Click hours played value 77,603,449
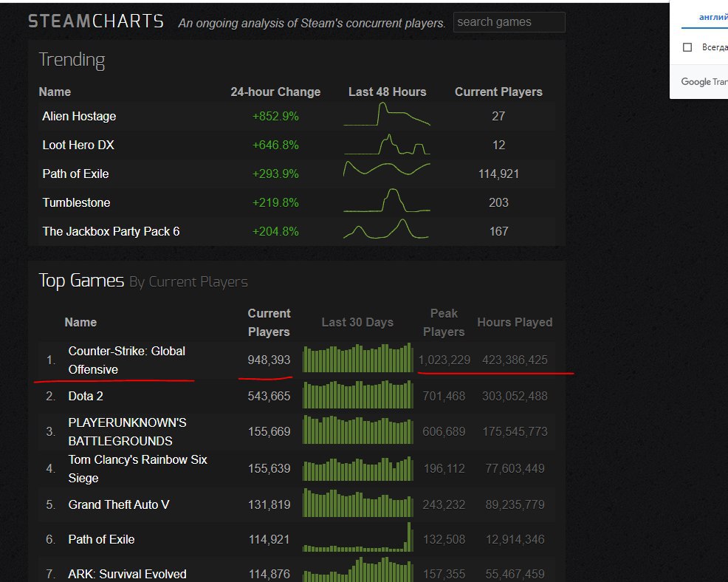 click(515, 469)
